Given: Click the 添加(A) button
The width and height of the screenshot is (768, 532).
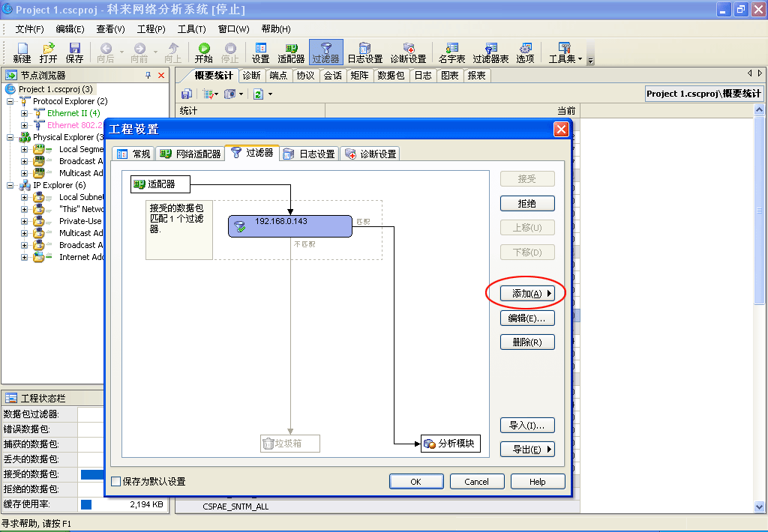Looking at the screenshot, I should pos(526,293).
